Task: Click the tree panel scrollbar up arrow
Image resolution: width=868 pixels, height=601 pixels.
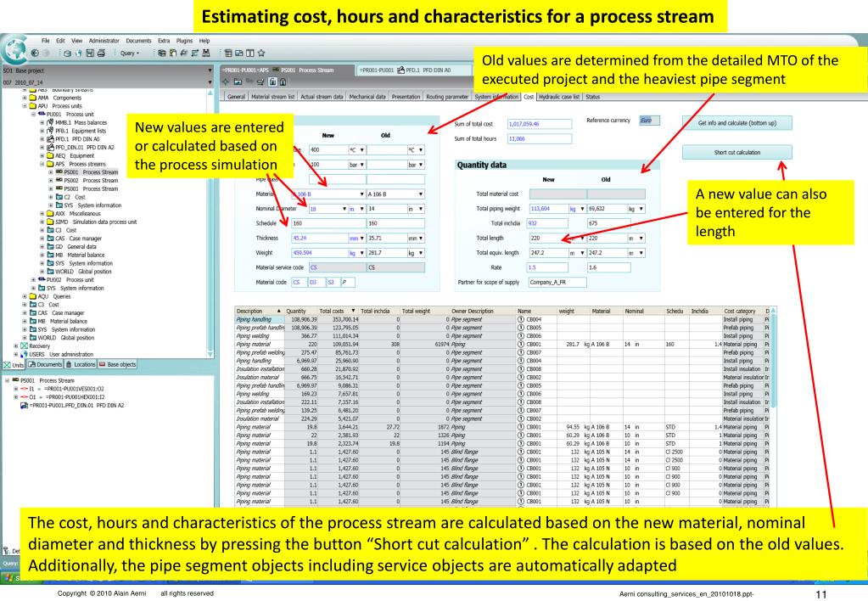Action: point(210,93)
